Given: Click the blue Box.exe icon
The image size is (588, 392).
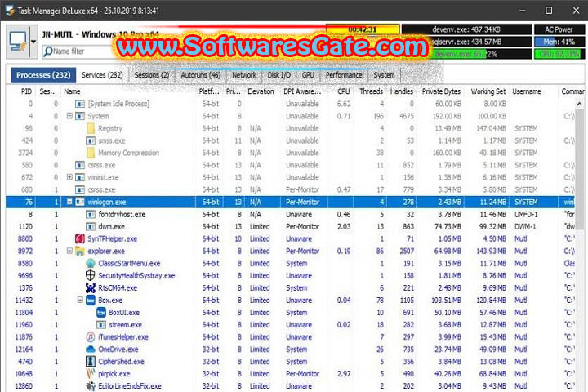Looking at the screenshot, I should (91, 300).
